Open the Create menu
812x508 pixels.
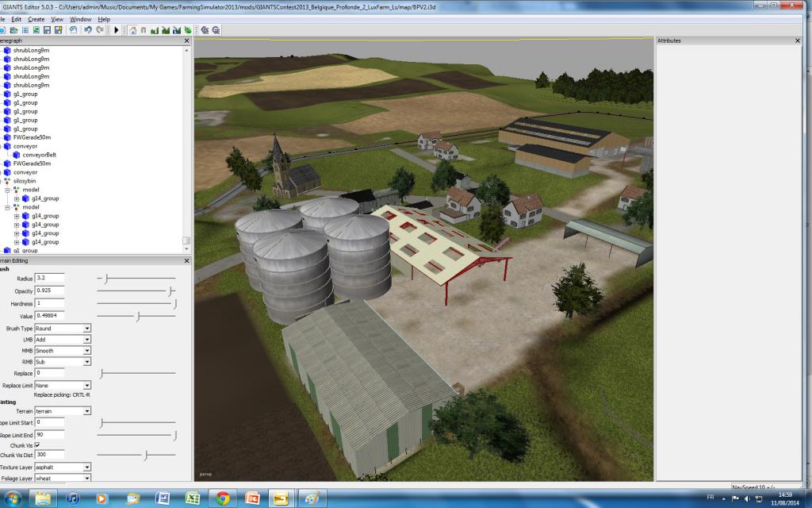coord(36,19)
